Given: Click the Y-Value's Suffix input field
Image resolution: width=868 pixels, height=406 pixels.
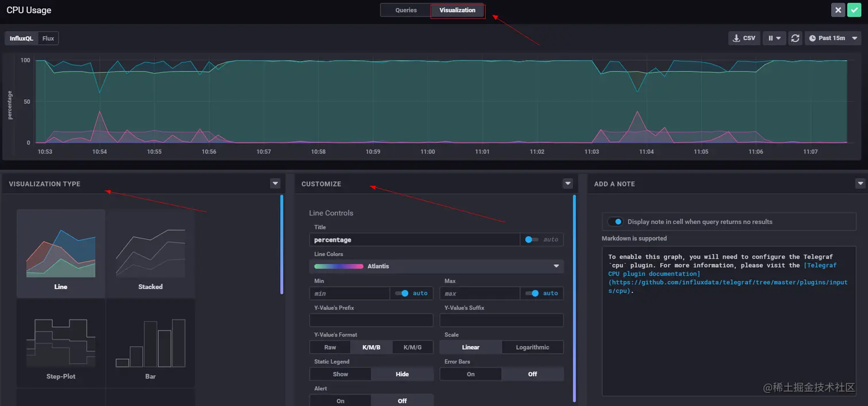Looking at the screenshot, I should tap(502, 320).
